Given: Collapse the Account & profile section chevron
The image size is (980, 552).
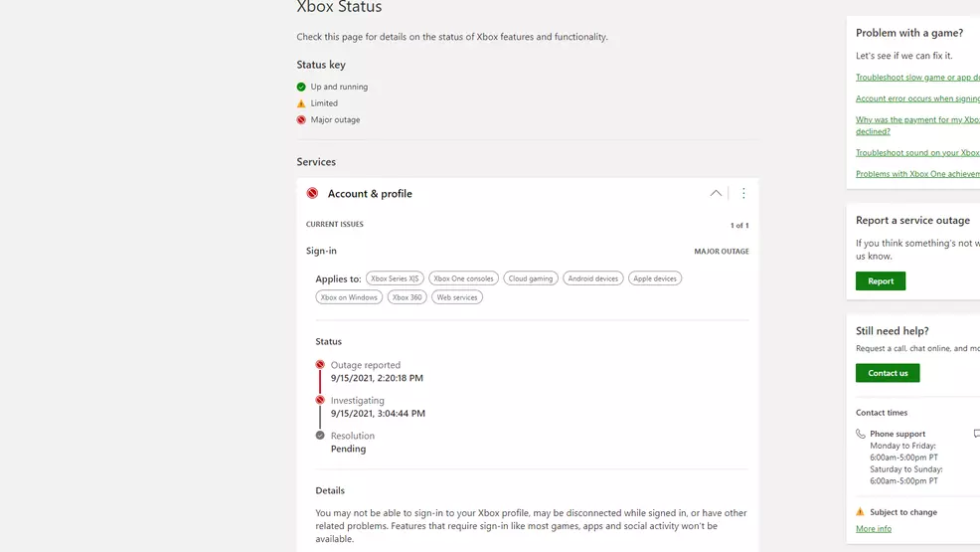Looking at the screenshot, I should point(716,193).
